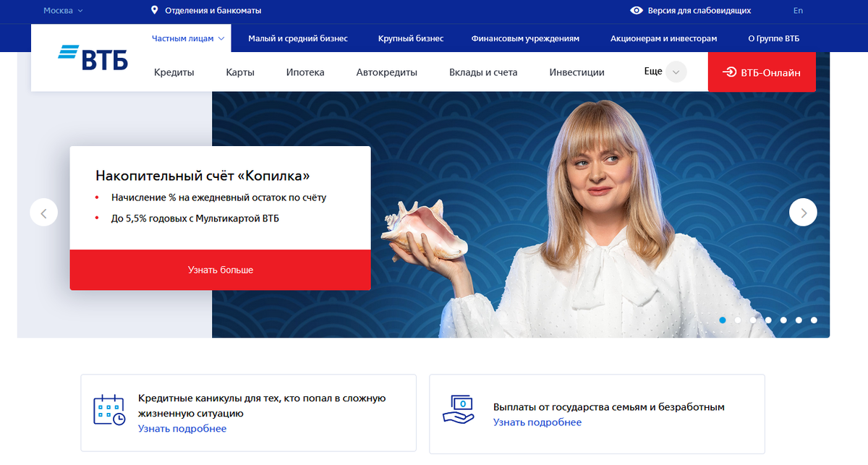Open the Кредиты menu
This screenshot has width=868, height=465.
174,72
